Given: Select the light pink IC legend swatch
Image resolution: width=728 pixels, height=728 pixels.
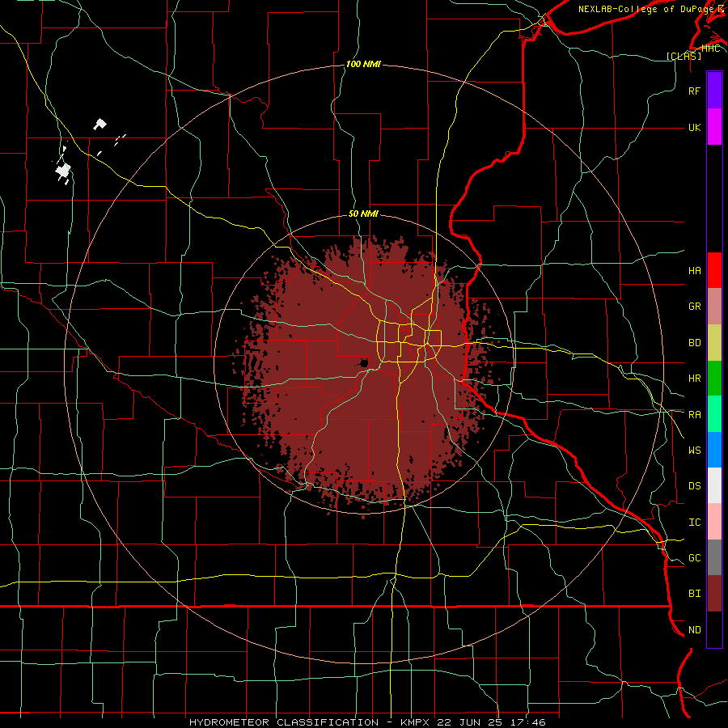Looking at the screenshot, I should point(714,522).
